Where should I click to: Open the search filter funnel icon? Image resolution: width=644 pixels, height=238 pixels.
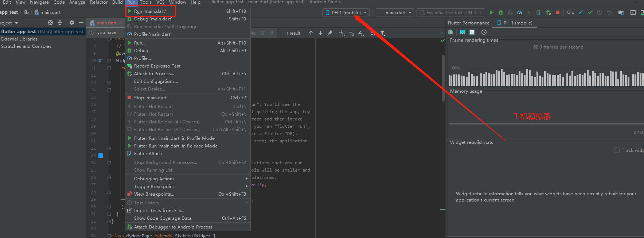tap(382, 33)
